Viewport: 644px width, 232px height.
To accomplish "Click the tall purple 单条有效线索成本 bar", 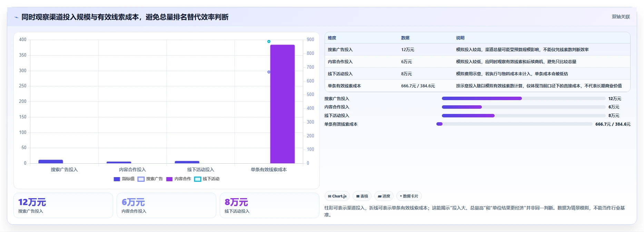I will (282, 104).
